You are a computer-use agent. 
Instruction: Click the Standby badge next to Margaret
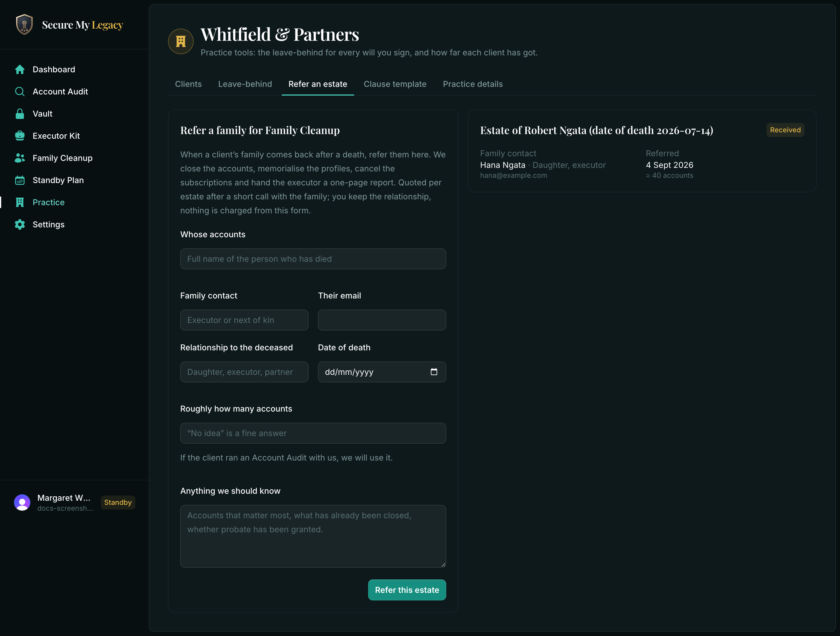pyautogui.click(x=118, y=502)
